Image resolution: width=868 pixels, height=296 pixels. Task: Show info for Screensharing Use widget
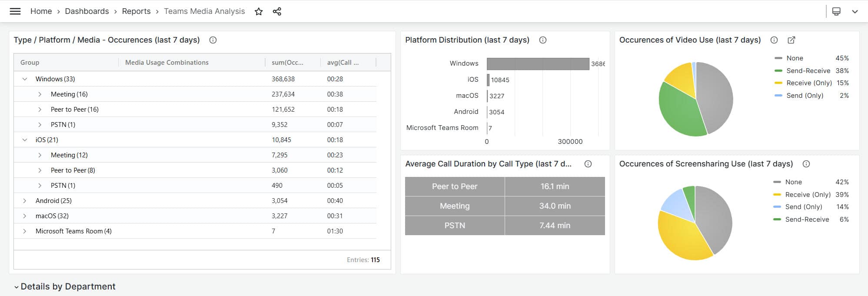(x=806, y=164)
